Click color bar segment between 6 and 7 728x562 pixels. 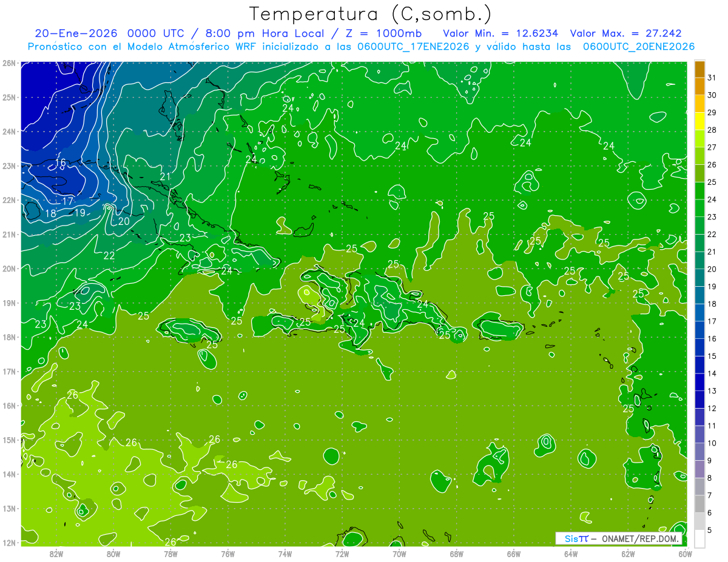pos(699,504)
